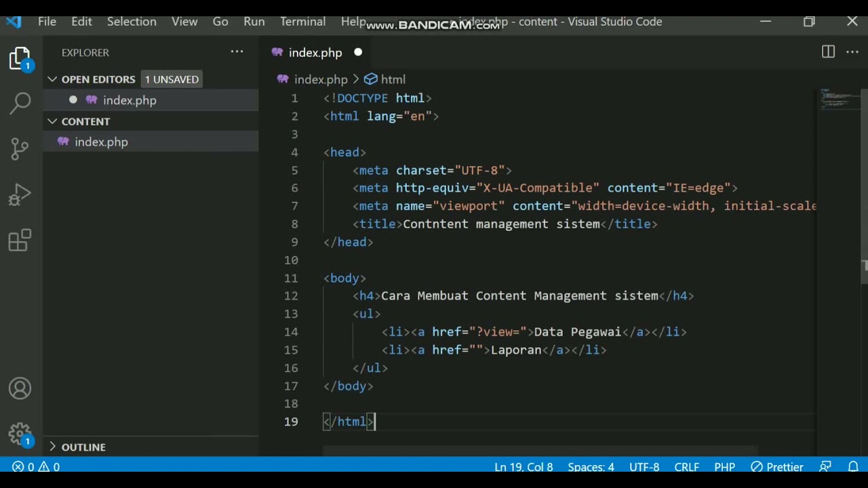Click the unsaved dot in Open Editors
The width and height of the screenshot is (868, 488).
pyautogui.click(x=73, y=100)
